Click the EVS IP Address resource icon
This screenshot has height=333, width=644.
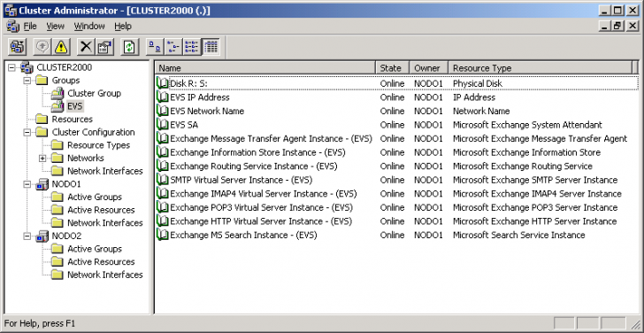[163, 97]
